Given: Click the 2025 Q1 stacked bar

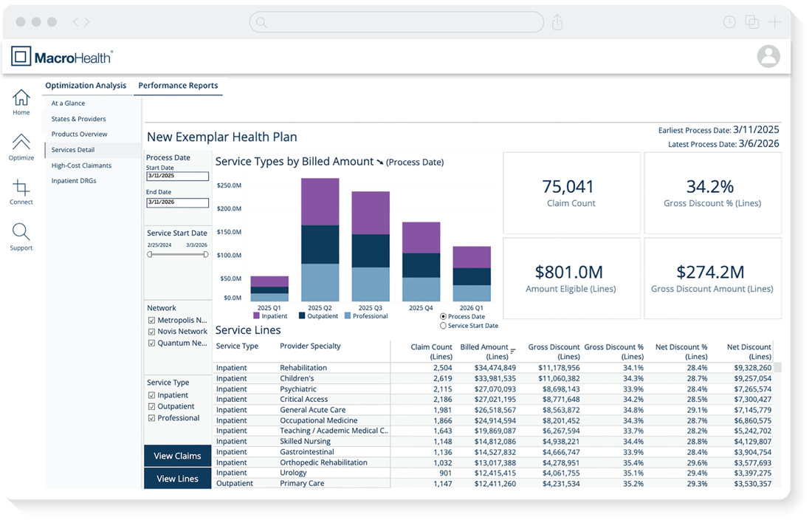Looking at the screenshot, I should tap(269, 289).
